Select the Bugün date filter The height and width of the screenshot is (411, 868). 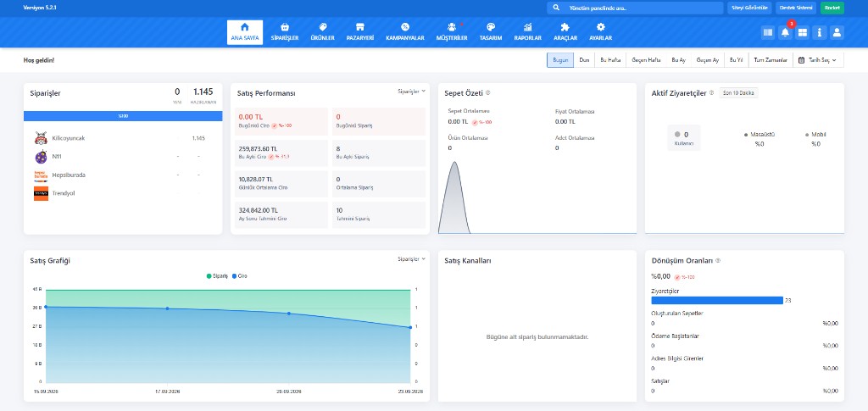(560, 60)
